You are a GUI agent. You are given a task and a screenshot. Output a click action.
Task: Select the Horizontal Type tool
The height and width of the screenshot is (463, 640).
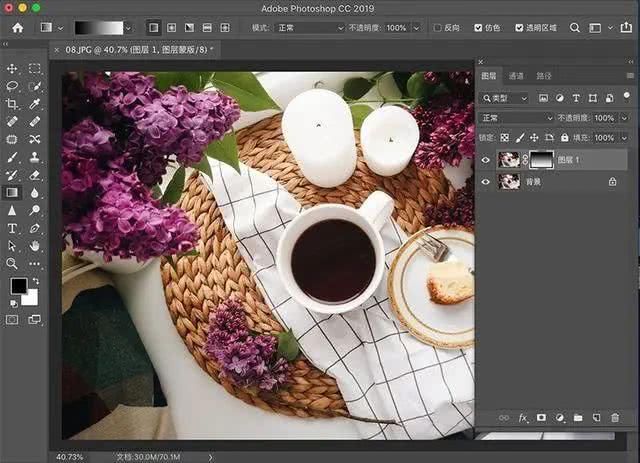point(13,228)
